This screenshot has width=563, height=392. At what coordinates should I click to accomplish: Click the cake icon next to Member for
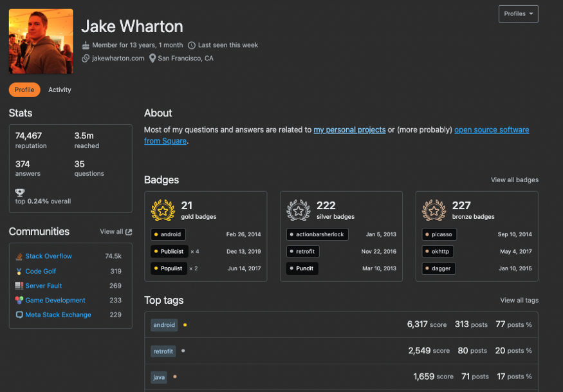[x=86, y=45]
